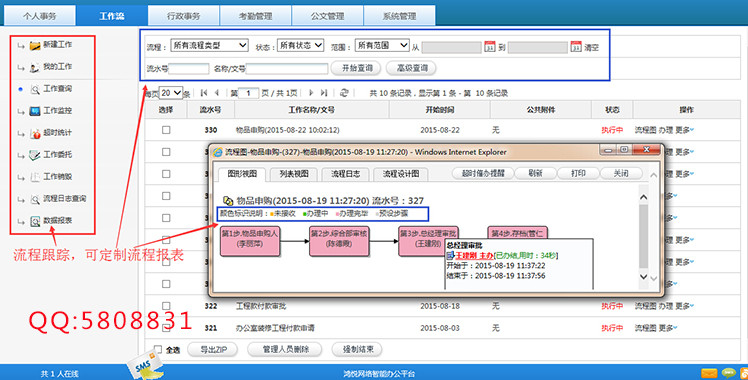Open the 范围 range dropdown
This screenshot has height=380, width=748.
382,45
